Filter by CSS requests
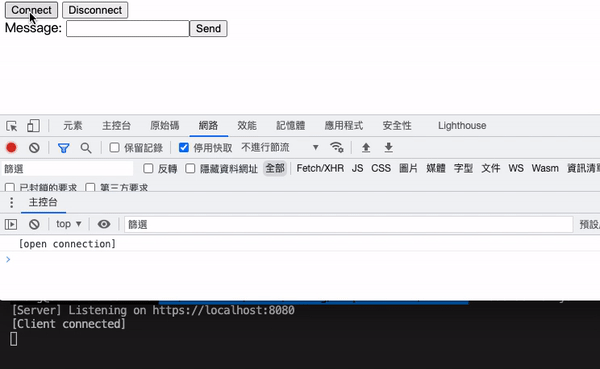The height and width of the screenshot is (369, 600). (381, 168)
